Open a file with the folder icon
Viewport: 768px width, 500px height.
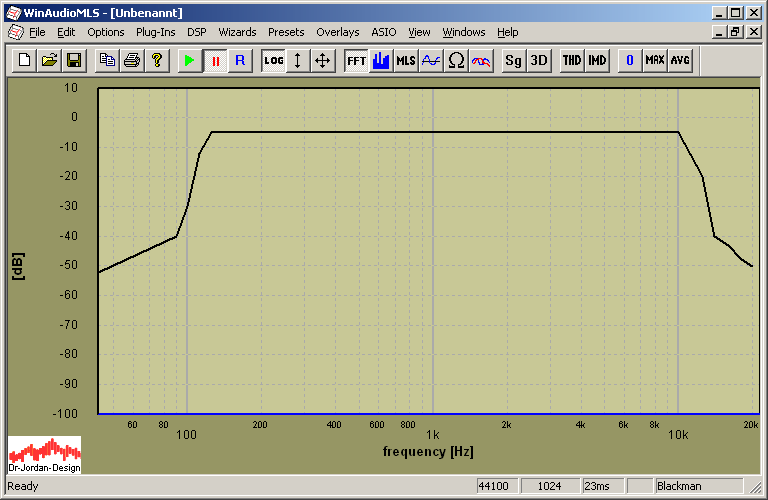click(49, 60)
